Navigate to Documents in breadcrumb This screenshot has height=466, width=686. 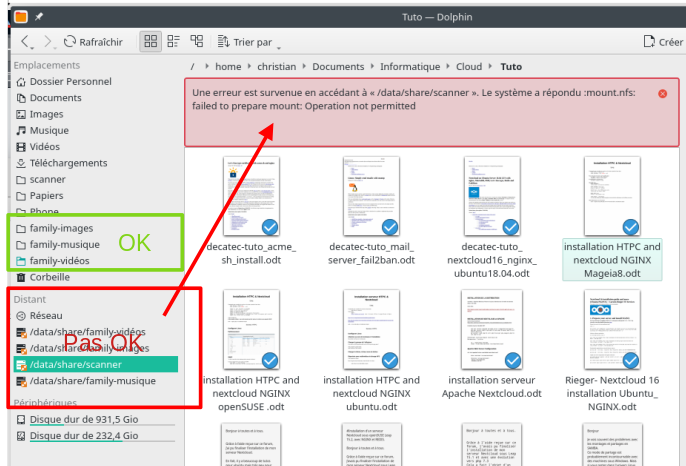tap(338, 67)
